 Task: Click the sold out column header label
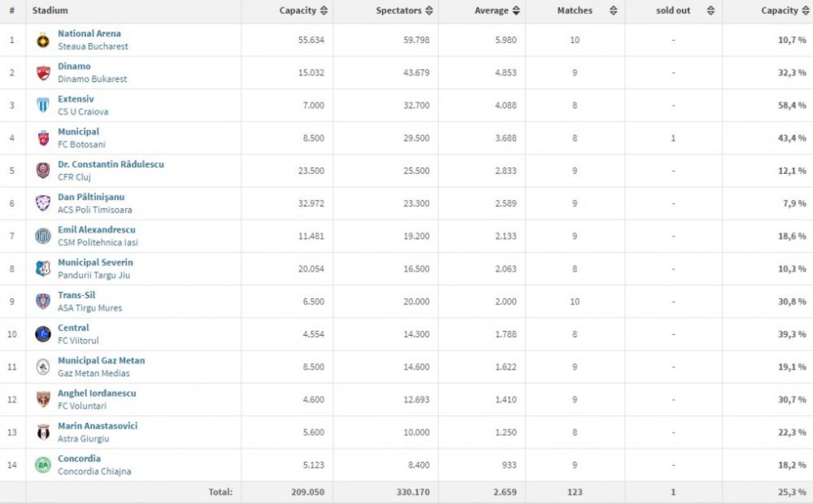tap(673, 11)
